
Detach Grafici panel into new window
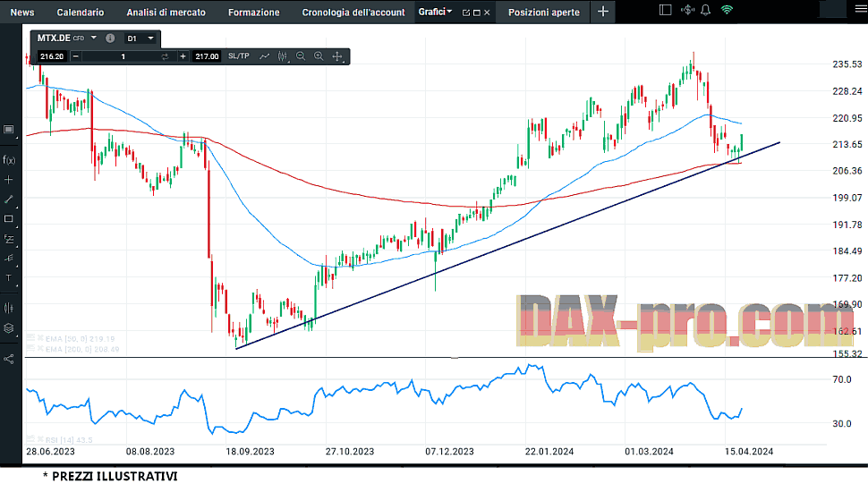(466, 13)
